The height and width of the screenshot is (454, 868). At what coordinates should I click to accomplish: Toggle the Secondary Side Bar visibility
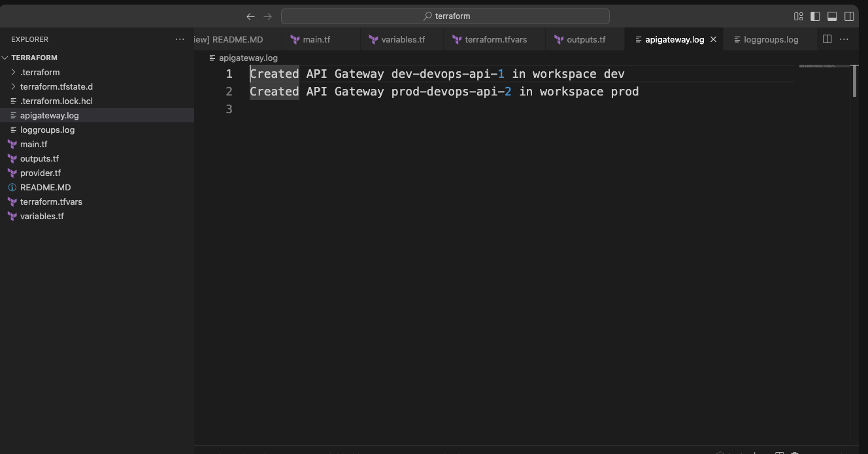click(x=849, y=16)
